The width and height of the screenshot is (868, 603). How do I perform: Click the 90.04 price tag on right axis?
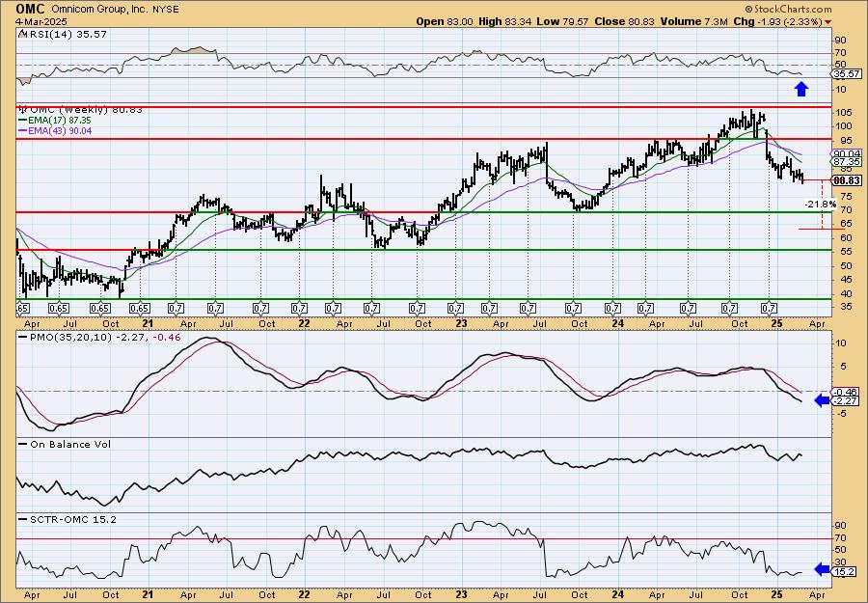tap(847, 153)
